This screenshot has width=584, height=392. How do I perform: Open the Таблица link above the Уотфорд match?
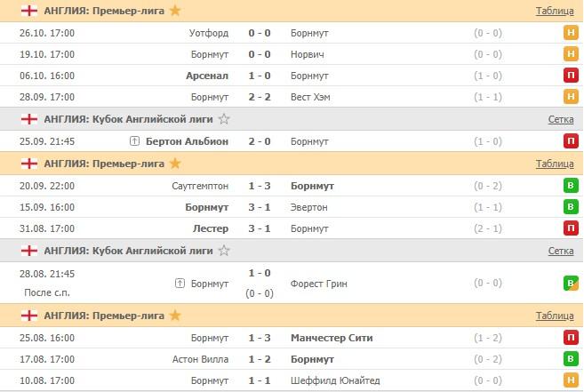click(x=555, y=12)
